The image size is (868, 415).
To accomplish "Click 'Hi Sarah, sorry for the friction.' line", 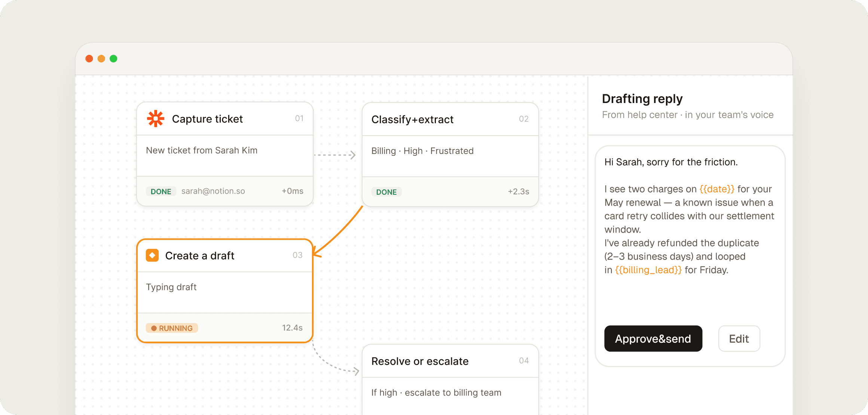I will 671,162.
